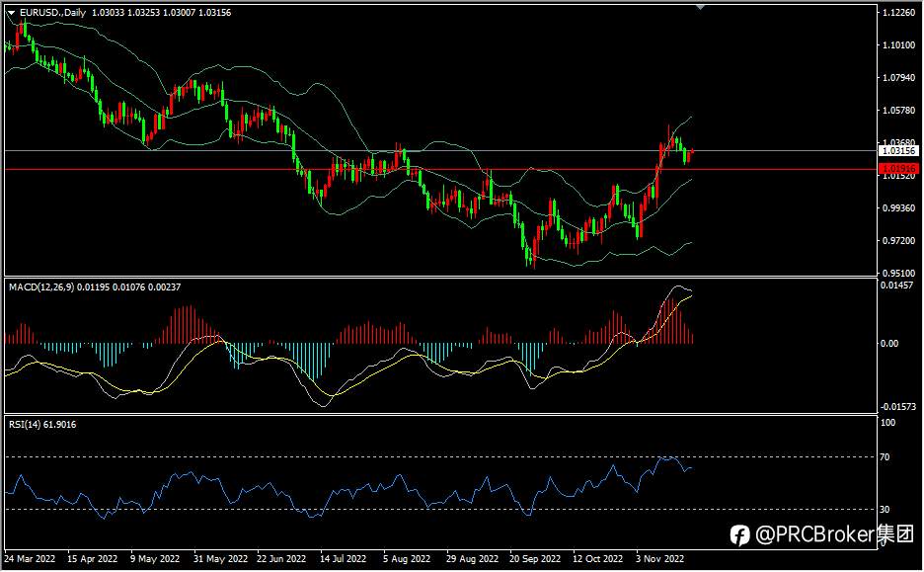
Task: Click the 1.07940 price scale value
Action: (898, 78)
